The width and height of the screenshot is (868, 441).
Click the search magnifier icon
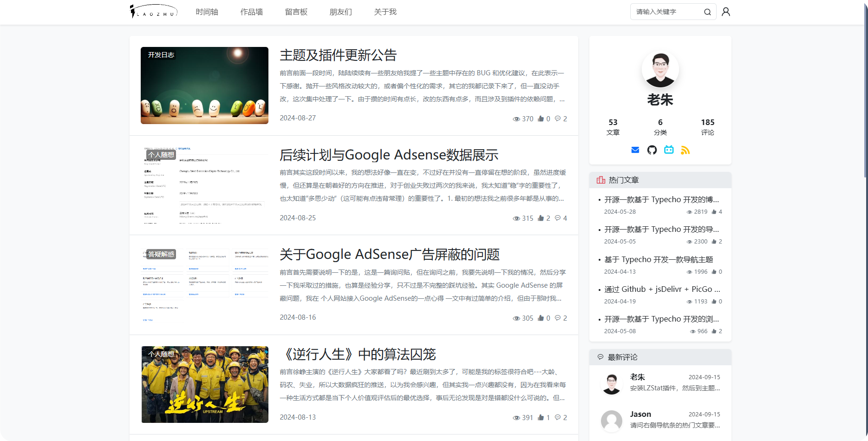tap(707, 12)
